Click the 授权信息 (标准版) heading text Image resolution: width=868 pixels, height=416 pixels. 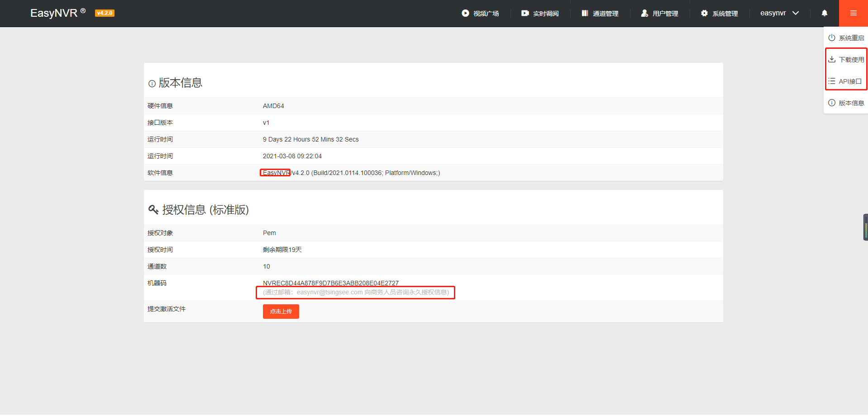(205, 209)
